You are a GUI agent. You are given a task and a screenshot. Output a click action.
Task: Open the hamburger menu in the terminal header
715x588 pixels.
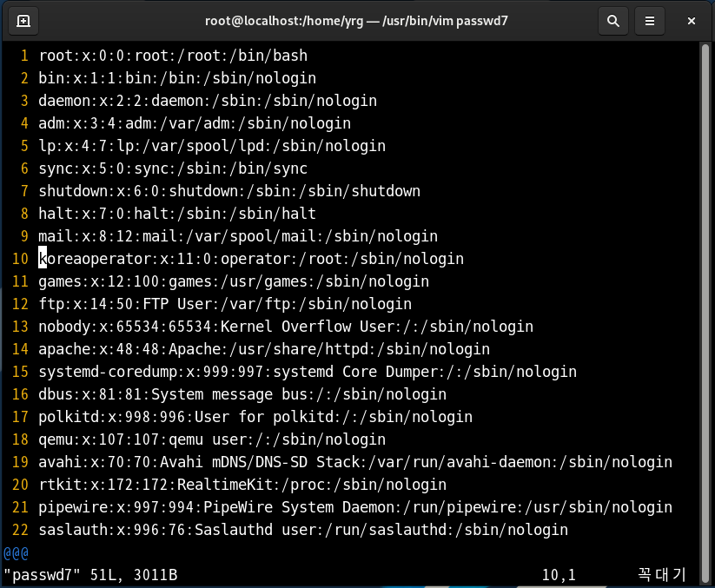point(649,21)
